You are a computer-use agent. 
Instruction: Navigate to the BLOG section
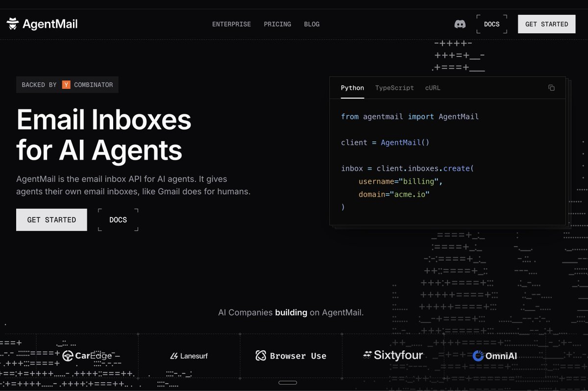[312, 24]
